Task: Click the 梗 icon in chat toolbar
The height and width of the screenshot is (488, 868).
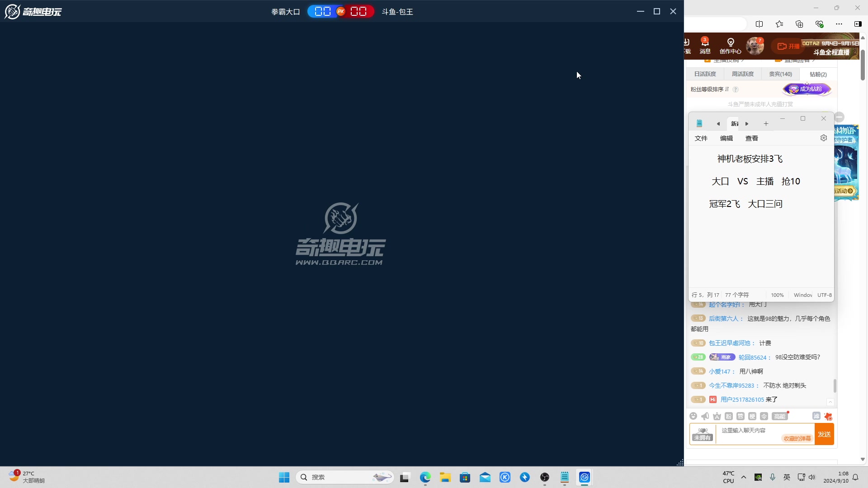Action: (x=752, y=416)
